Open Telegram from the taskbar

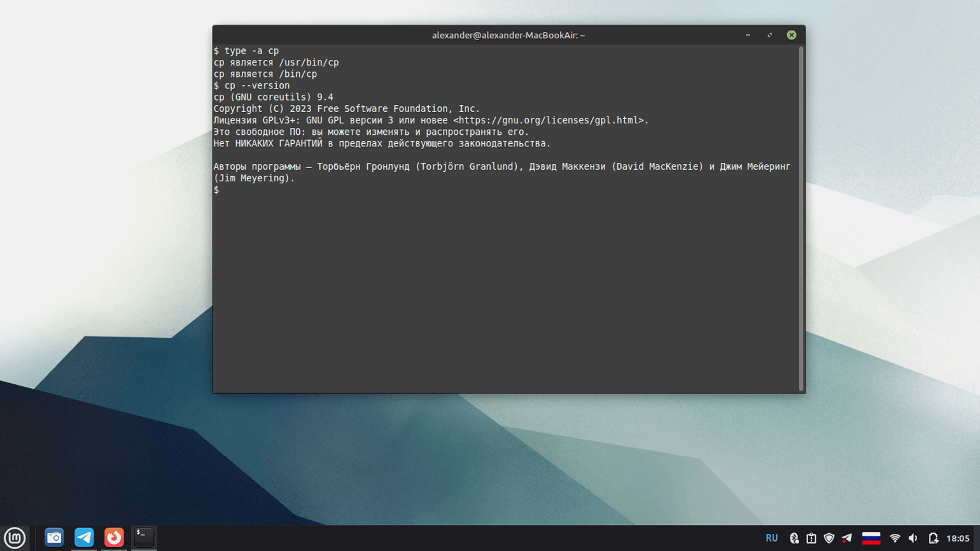point(84,538)
